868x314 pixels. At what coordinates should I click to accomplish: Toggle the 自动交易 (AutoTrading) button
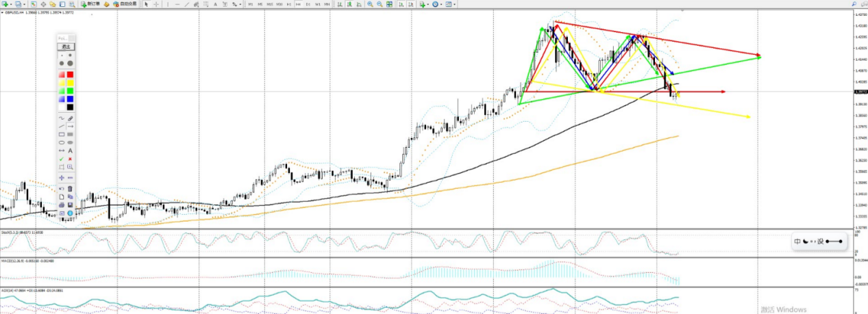click(124, 4)
